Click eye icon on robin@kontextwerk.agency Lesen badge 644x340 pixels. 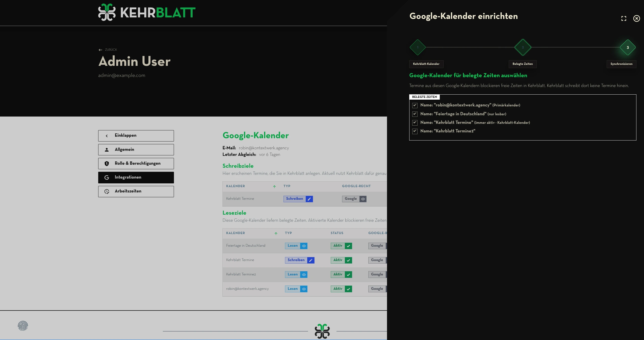click(304, 289)
